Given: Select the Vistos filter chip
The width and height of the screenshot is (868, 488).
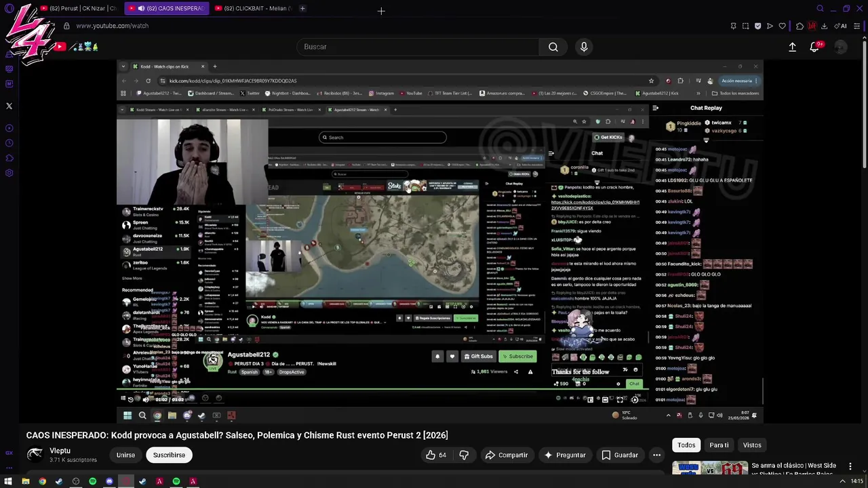Looking at the screenshot, I should [x=752, y=445].
